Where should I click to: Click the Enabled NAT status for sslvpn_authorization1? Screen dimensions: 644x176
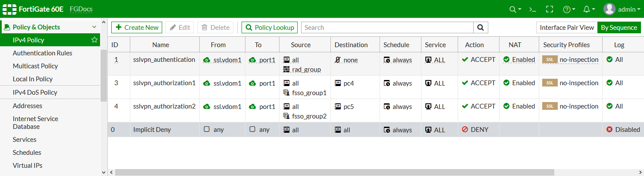[x=519, y=83]
